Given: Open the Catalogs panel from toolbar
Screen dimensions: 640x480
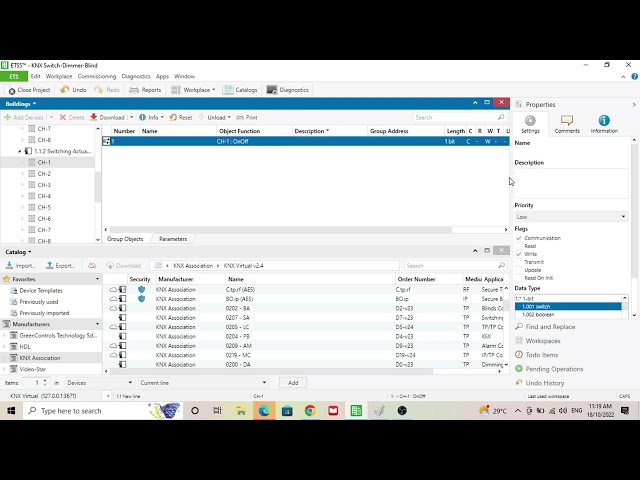Looking at the screenshot, I should pos(240,90).
